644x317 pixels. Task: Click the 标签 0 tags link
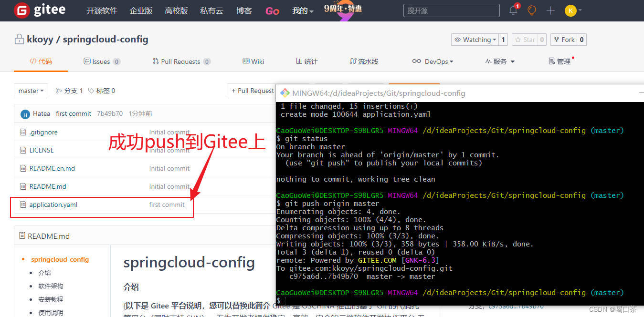pyautogui.click(x=101, y=91)
